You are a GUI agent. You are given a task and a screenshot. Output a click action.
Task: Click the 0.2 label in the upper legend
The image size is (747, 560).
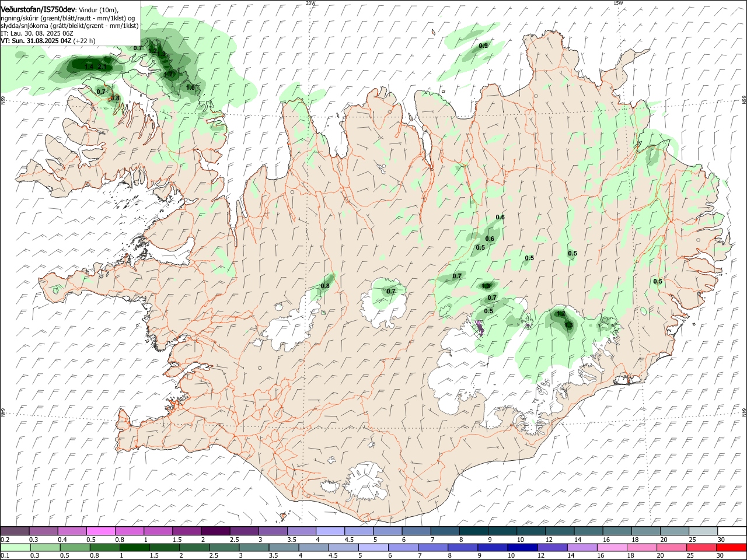tap(6, 540)
